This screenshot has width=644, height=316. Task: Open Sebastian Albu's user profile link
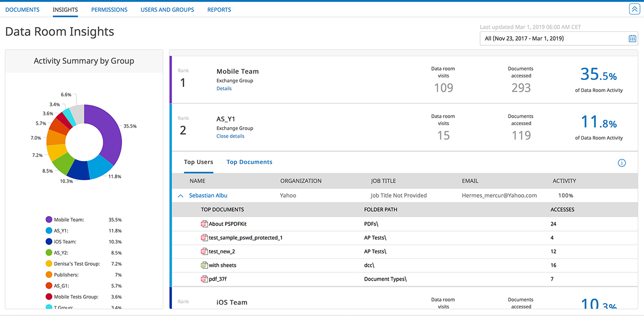208,195
